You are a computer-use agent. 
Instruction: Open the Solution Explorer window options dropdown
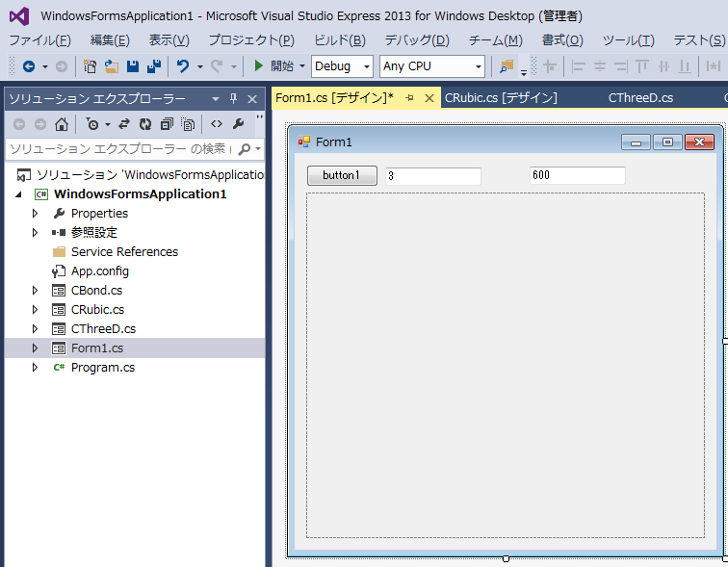click(216, 99)
